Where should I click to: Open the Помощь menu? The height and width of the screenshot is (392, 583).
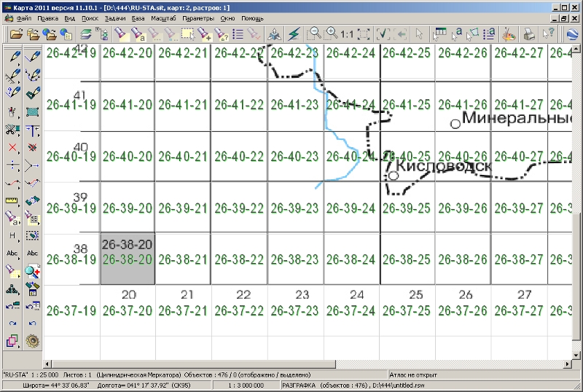[x=252, y=18]
